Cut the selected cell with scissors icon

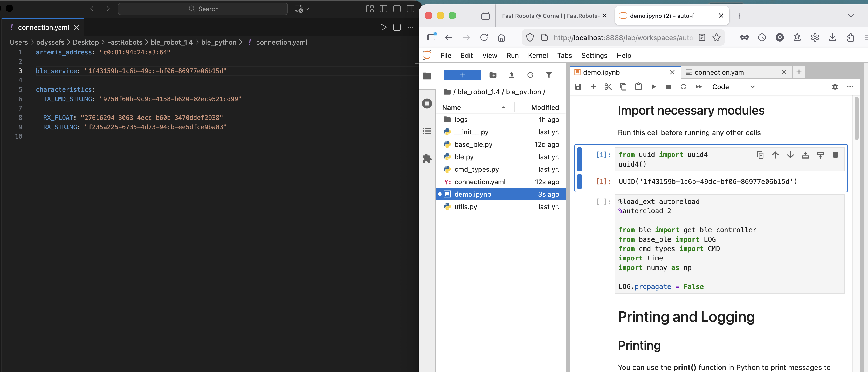[608, 87]
